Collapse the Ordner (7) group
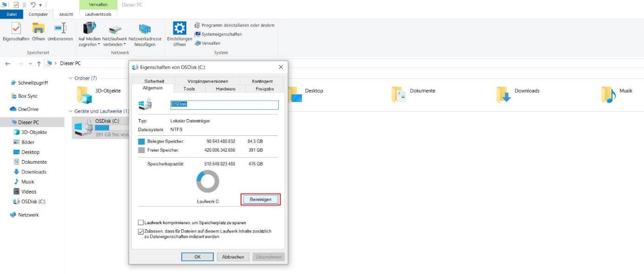This screenshot has width=644, height=274. pos(71,78)
